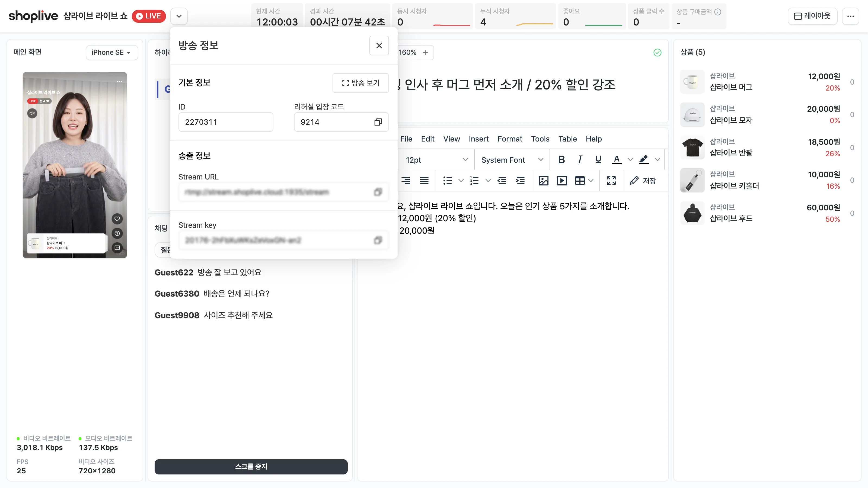Open the System Font family dropdown
Viewport: 868px width, 488px height.
point(512,160)
